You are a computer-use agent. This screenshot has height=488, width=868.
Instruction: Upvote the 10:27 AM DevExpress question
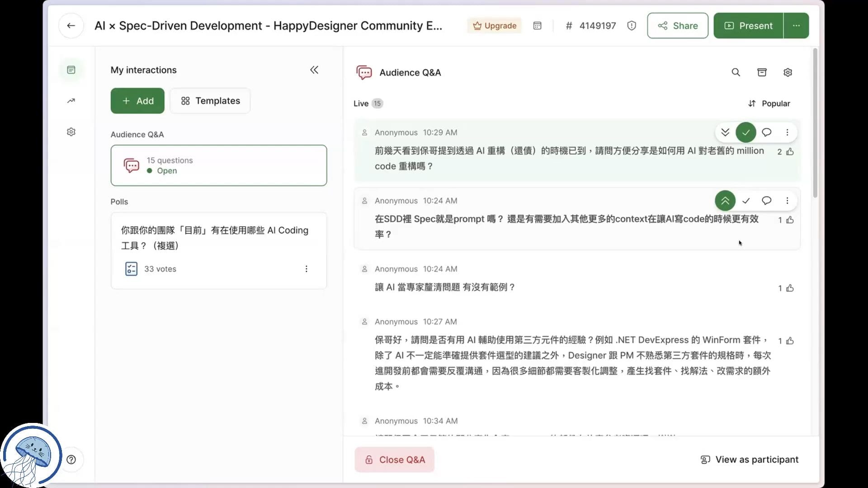[x=790, y=341]
